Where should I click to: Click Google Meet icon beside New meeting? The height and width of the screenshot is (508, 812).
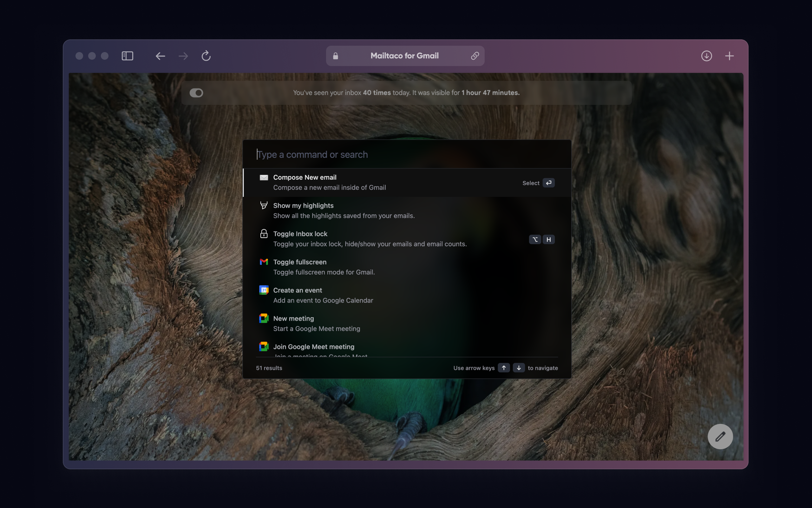(264, 318)
